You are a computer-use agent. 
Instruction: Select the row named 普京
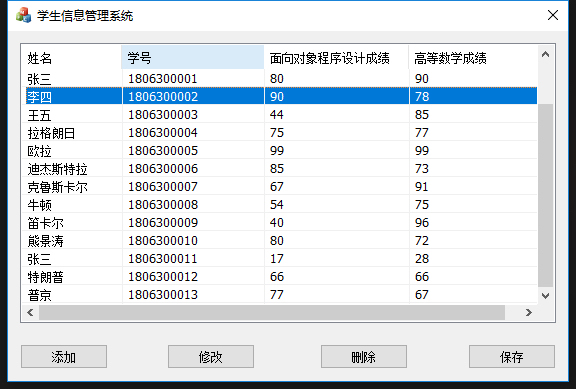[x=281, y=295]
